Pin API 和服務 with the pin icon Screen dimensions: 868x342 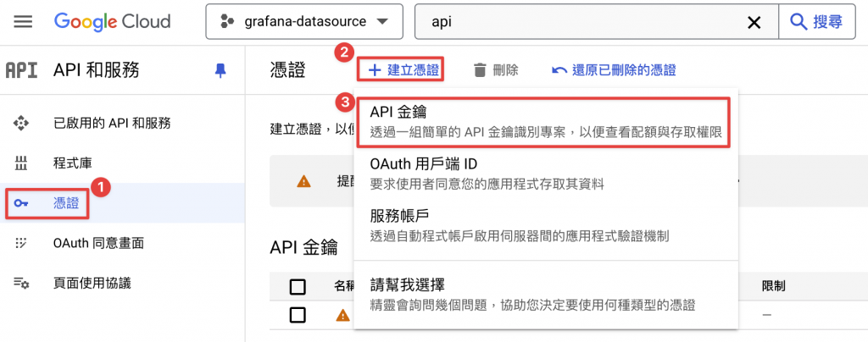(x=220, y=70)
